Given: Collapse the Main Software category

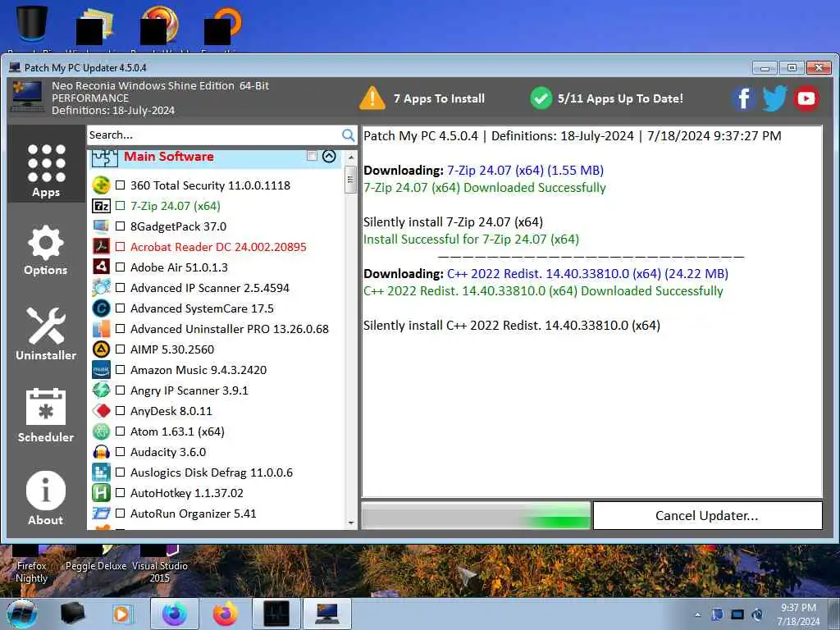Looking at the screenshot, I should point(329,156).
